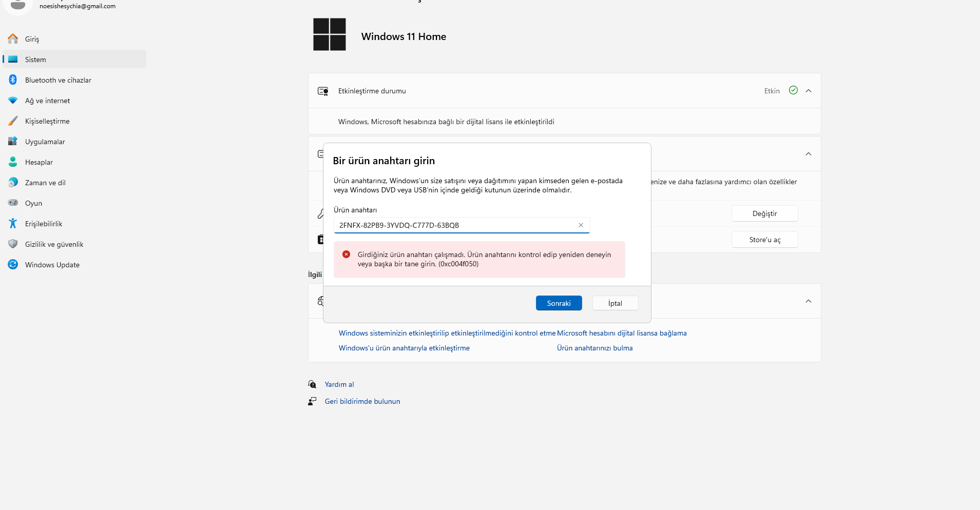The width and height of the screenshot is (980, 510).
Task: Click the Etkinleştirme durumu row label
Action: click(x=372, y=91)
